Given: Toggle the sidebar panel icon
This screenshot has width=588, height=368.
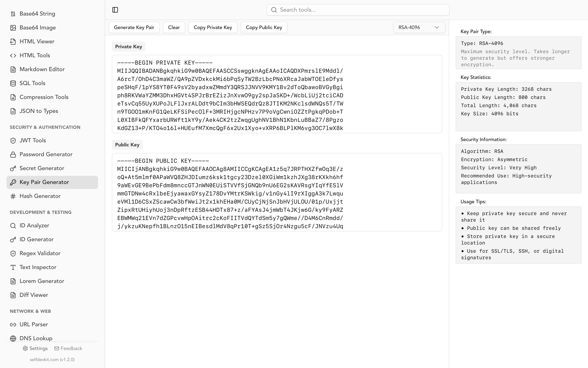Looking at the screenshot, I should [x=115, y=10].
